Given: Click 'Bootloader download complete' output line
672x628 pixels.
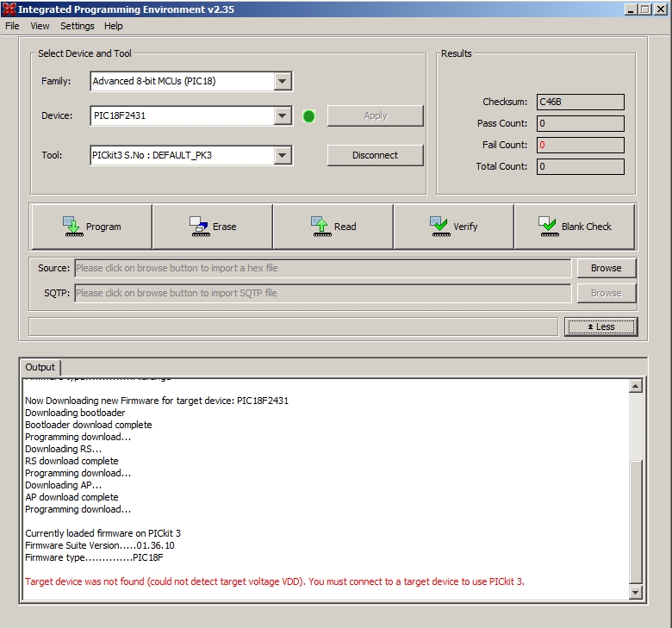Looking at the screenshot, I should pyautogui.click(x=88, y=425).
